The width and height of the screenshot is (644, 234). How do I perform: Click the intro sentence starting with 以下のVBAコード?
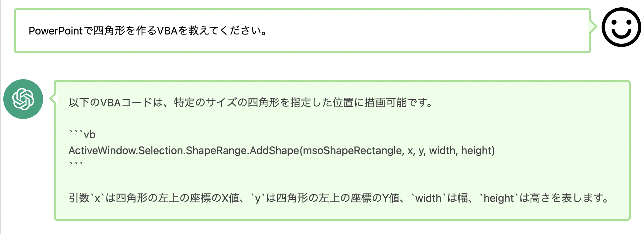point(250,102)
